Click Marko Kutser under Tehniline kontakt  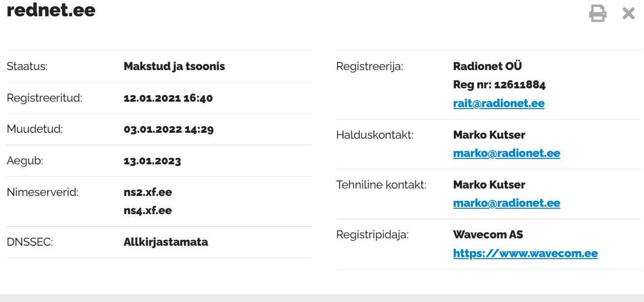pyautogui.click(x=489, y=185)
